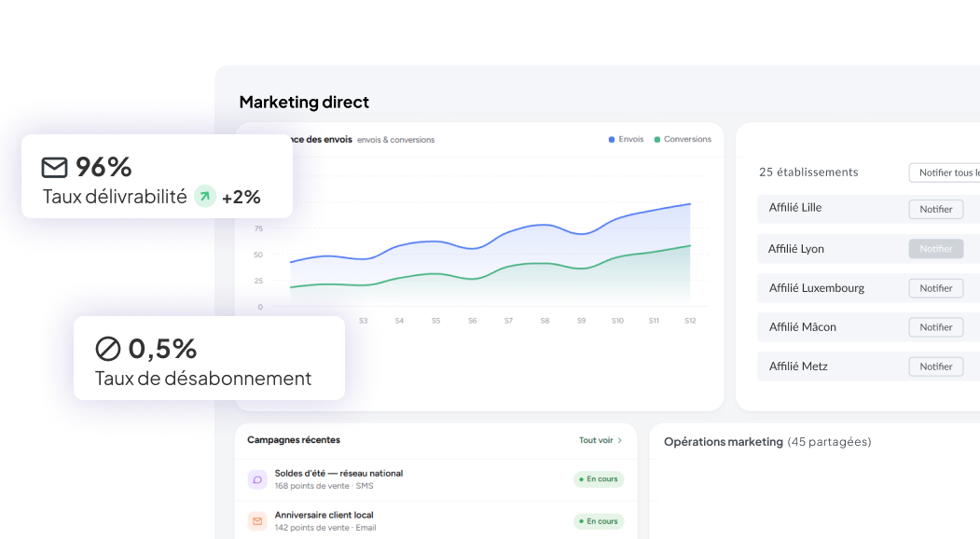Viewport: 980px width, 539px height.
Task: Notify the Affilié Luxembourg establishment
Action: point(935,288)
